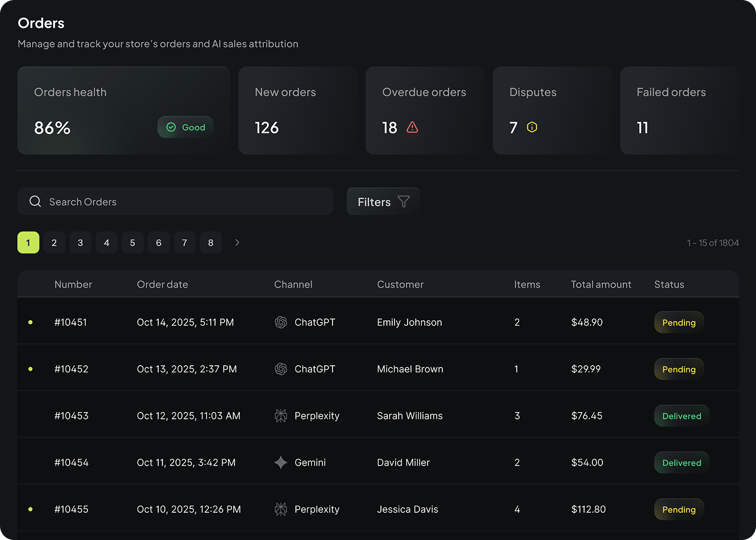The image size is (756, 540).
Task: Click the red overdue orders warning icon
Action: [412, 128]
